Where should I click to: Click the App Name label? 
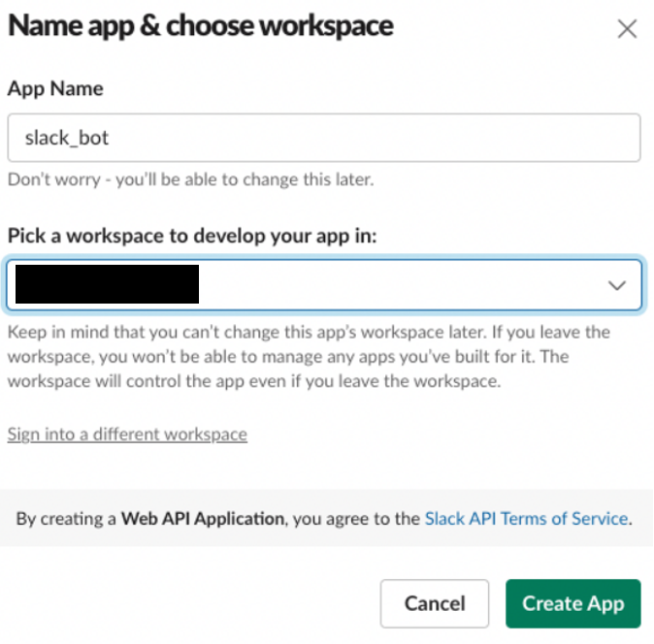(55, 89)
